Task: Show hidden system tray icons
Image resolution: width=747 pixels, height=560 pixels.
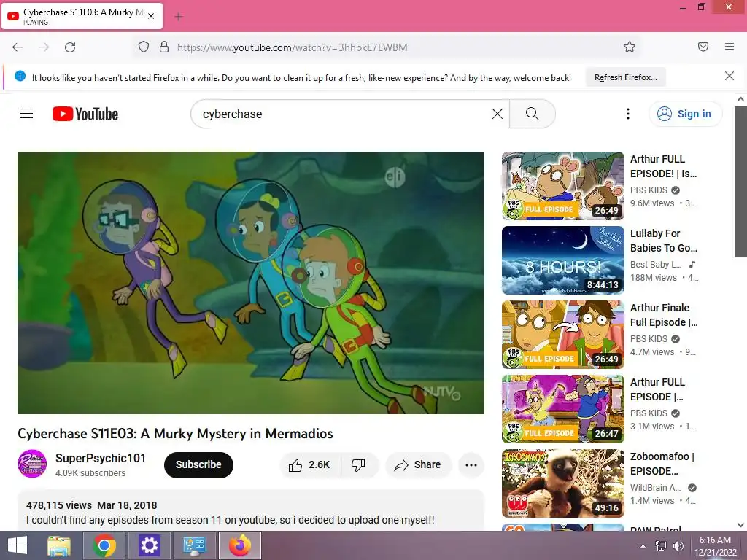Action: (643, 546)
